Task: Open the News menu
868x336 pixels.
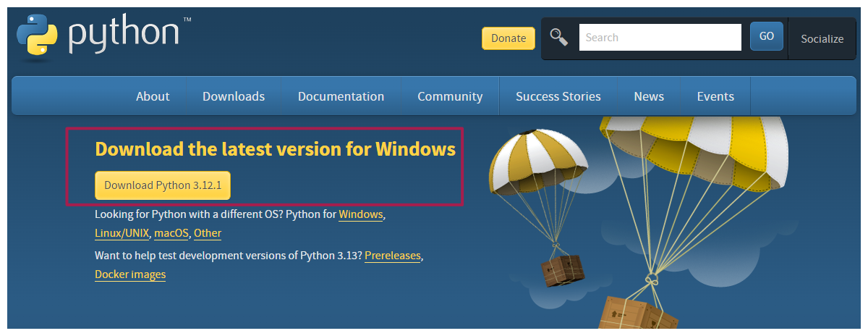Action: point(649,96)
